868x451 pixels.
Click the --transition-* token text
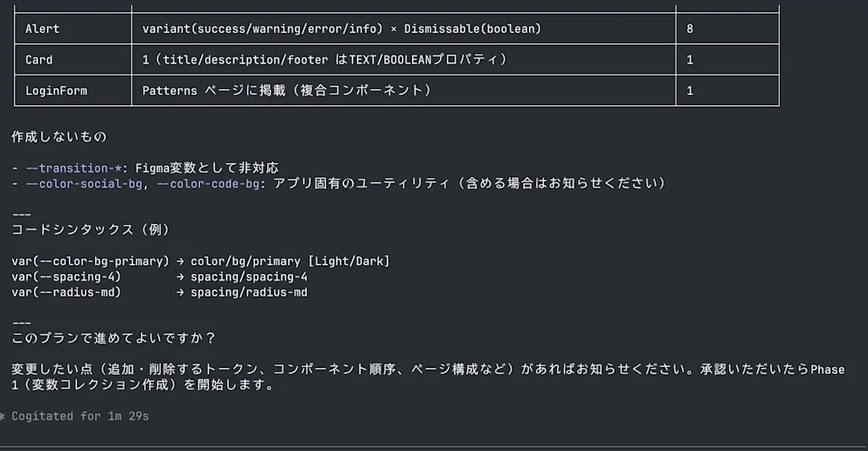(73, 168)
